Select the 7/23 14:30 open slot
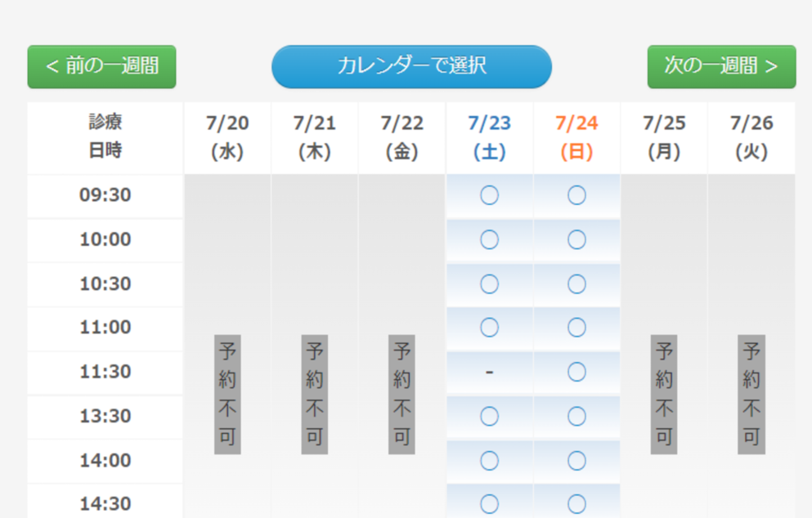The height and width of the screenshot is (518, 812). (x=489, y=503)
